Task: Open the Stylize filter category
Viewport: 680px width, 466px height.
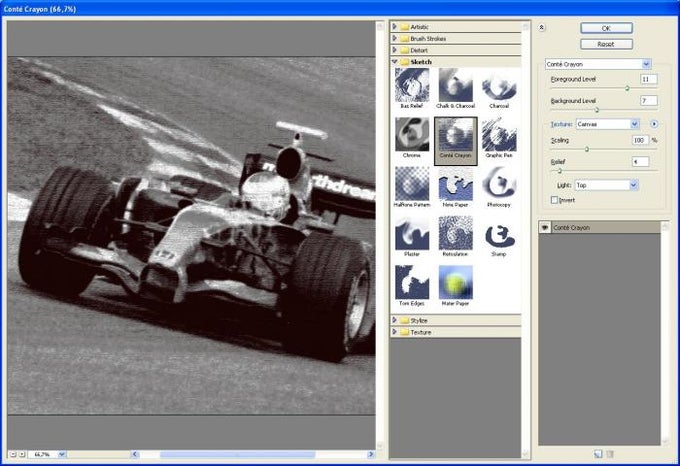Action: pos(419,320)
